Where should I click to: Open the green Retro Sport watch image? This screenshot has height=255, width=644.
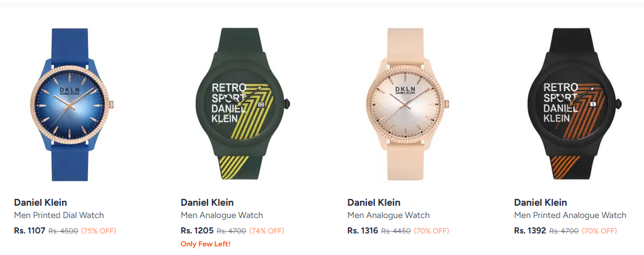pos(239,105)
